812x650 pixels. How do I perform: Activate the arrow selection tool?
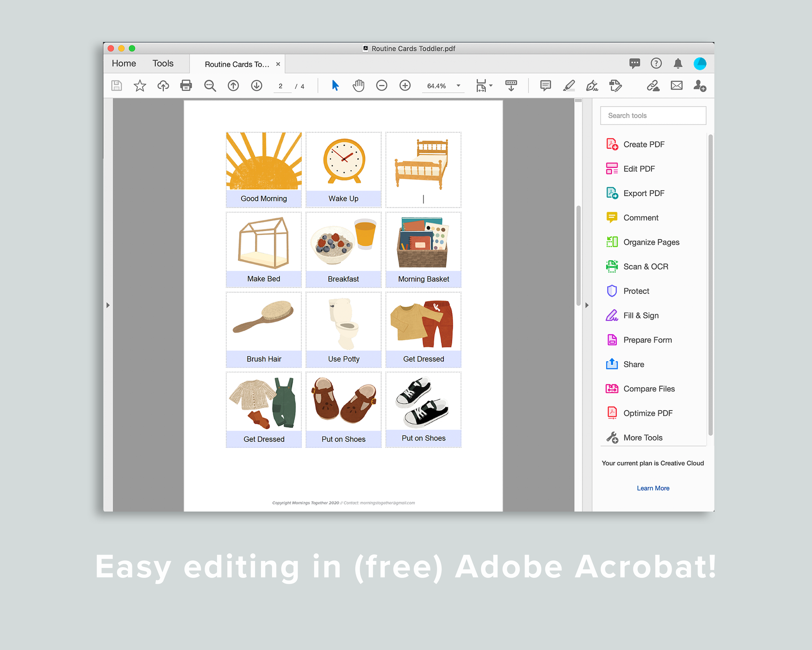point(335,86)
